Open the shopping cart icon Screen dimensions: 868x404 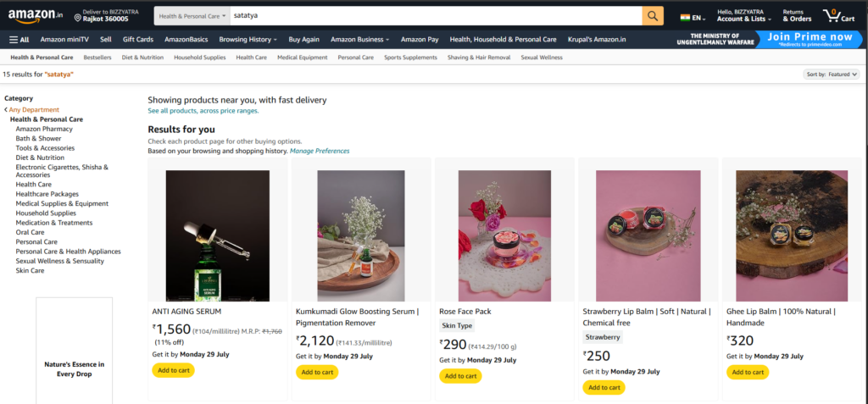click(837, 15)
